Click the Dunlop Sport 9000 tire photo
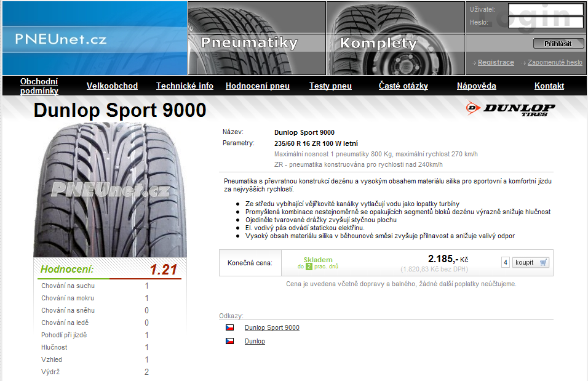The width and height of the screenshot is (588, 381). point(110,190)
